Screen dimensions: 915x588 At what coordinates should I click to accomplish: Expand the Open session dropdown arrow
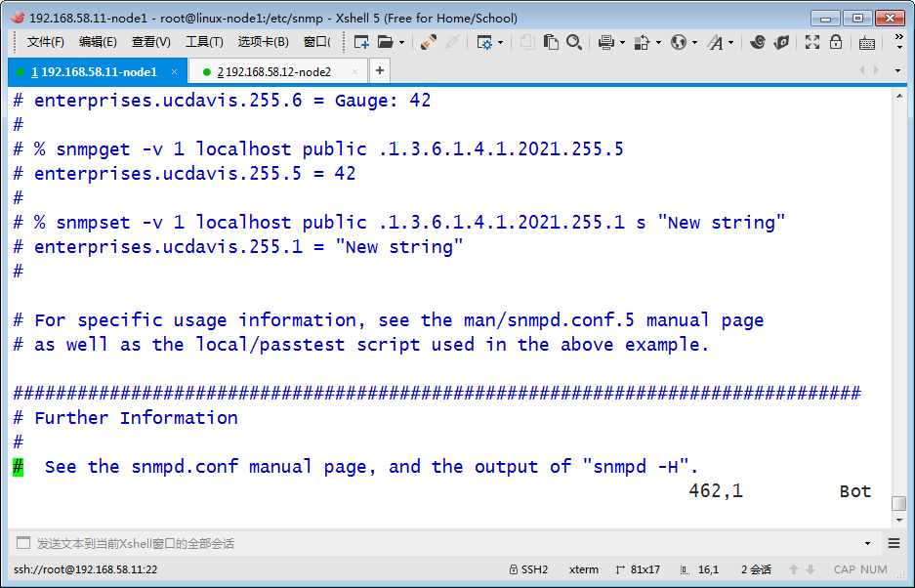tap(401, 43)
